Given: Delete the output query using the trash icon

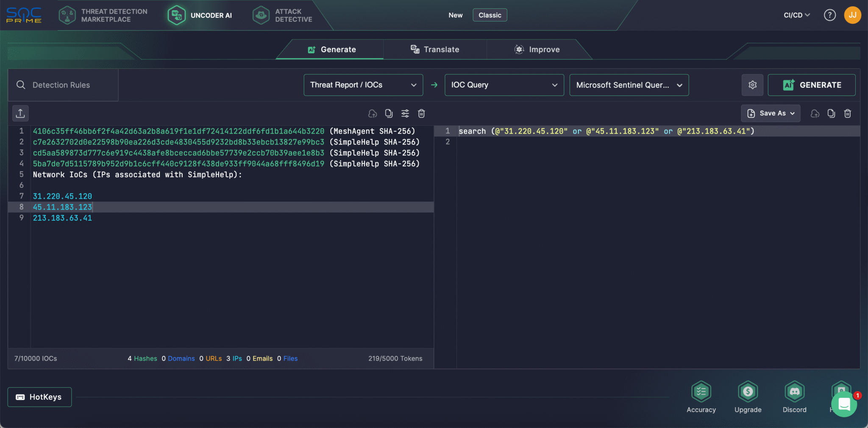Looking at the screenshot, I should [x=847, y=113].
